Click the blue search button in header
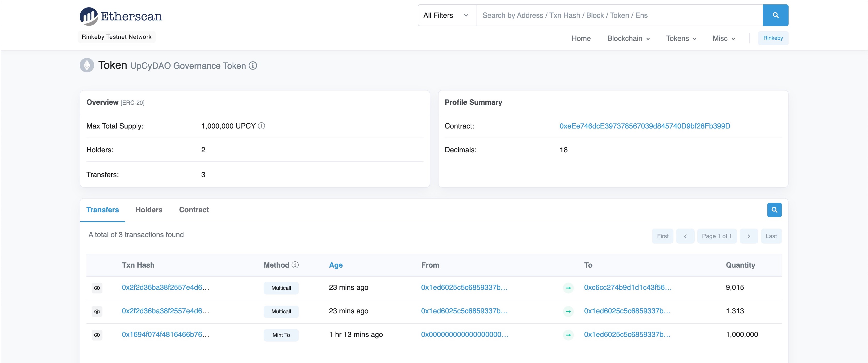This screenshot has width=868, height=363. (x=775, y=15)
